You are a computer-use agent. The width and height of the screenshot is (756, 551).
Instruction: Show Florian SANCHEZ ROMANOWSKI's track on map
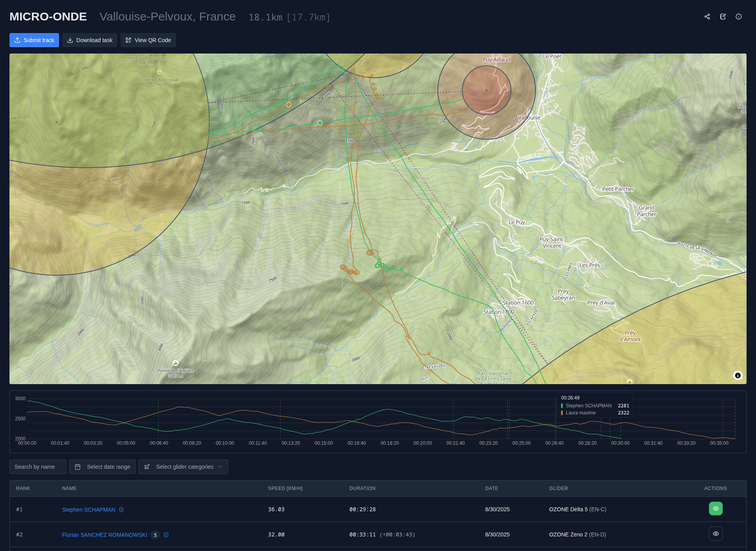715,534
